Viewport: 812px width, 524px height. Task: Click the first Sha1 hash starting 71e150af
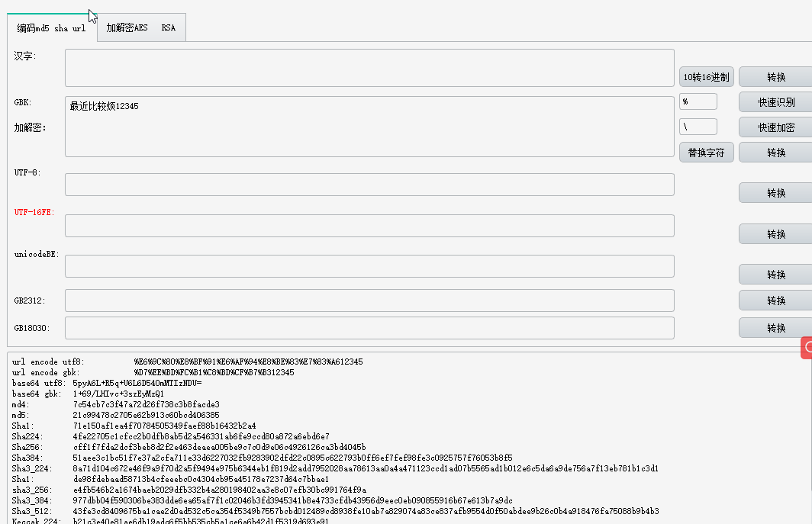tap(164, 426)
